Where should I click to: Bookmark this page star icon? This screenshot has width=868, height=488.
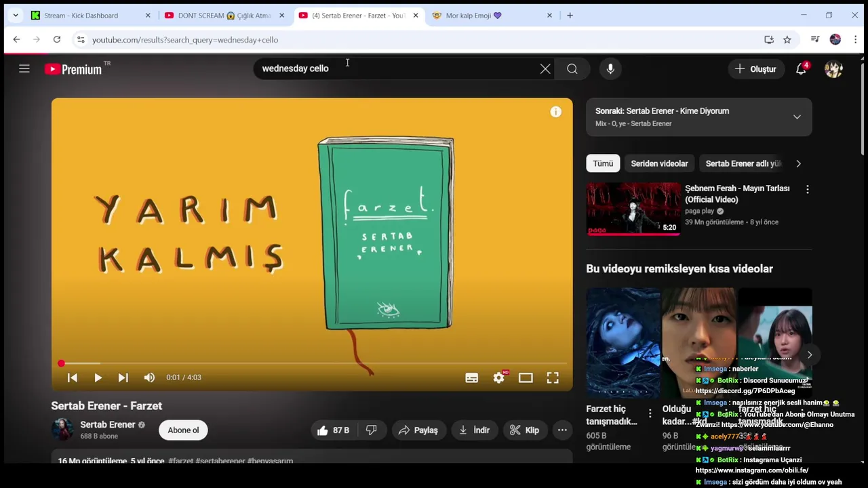click(x=787, y=40)
